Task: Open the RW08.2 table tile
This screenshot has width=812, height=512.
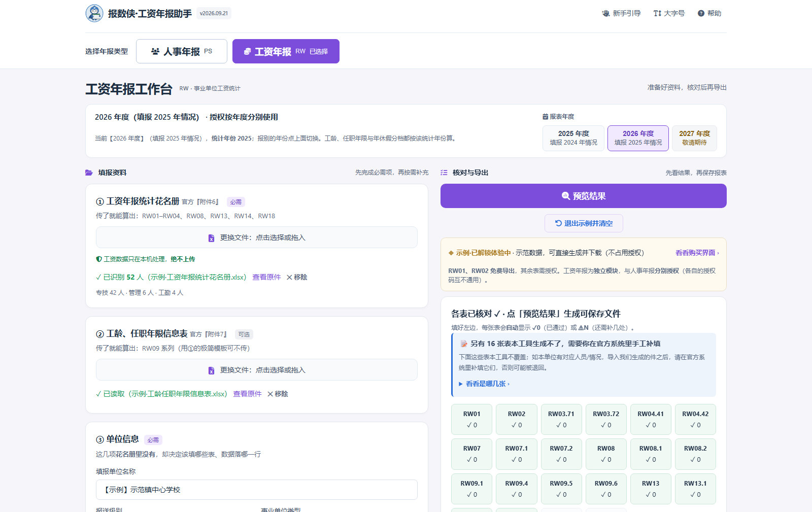Action: [x=695, y=454]
